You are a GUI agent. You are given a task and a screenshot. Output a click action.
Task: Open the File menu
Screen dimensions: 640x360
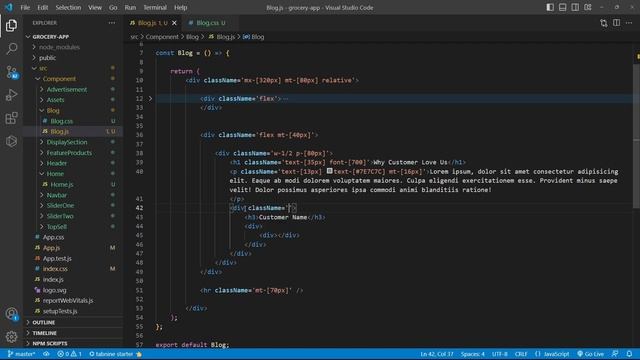coord(25,7)
